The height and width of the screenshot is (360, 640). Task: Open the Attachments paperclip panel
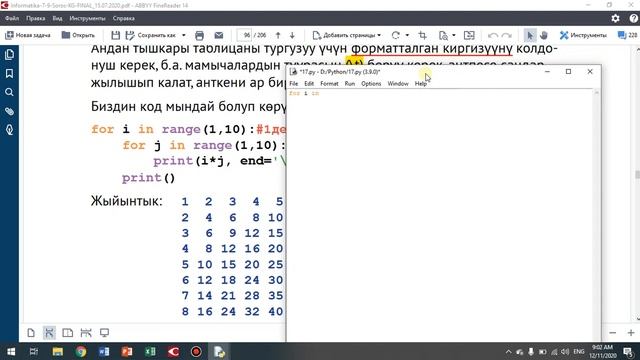pyautogui.click(x=9, y=111)
